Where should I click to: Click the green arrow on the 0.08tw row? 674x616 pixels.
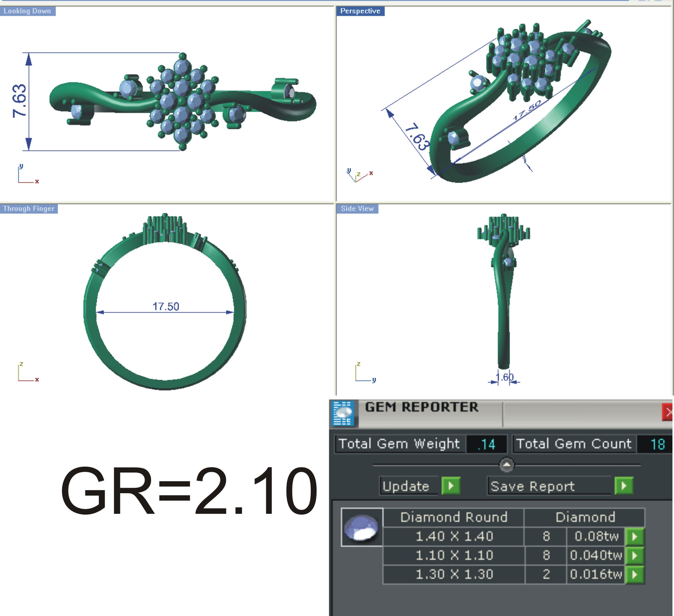[x=634, y=536]
